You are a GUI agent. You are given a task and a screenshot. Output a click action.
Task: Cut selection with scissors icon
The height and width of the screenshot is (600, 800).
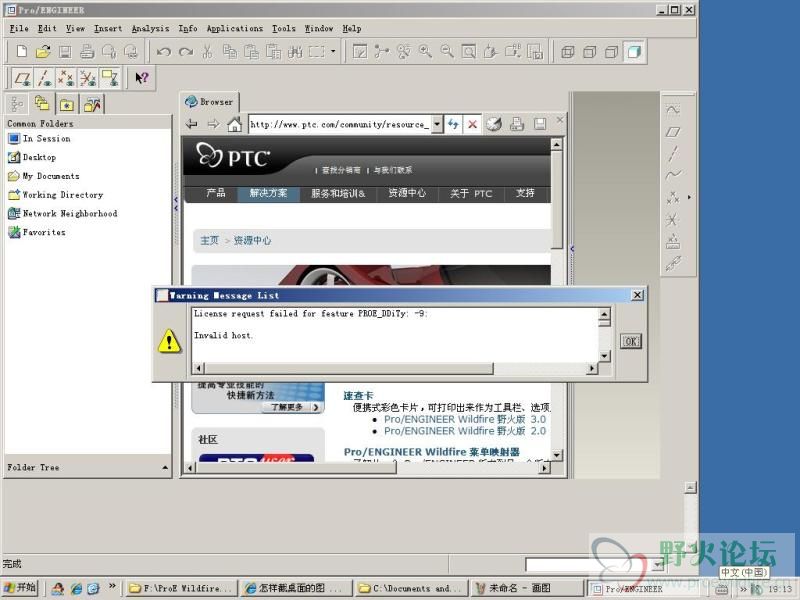click(x=207, y=52)
